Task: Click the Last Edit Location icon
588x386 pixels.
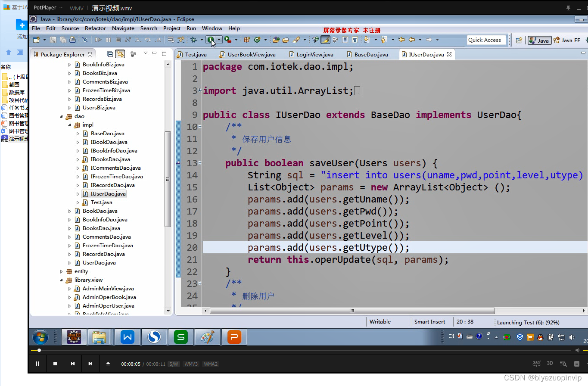Action: tap(401, 40)
